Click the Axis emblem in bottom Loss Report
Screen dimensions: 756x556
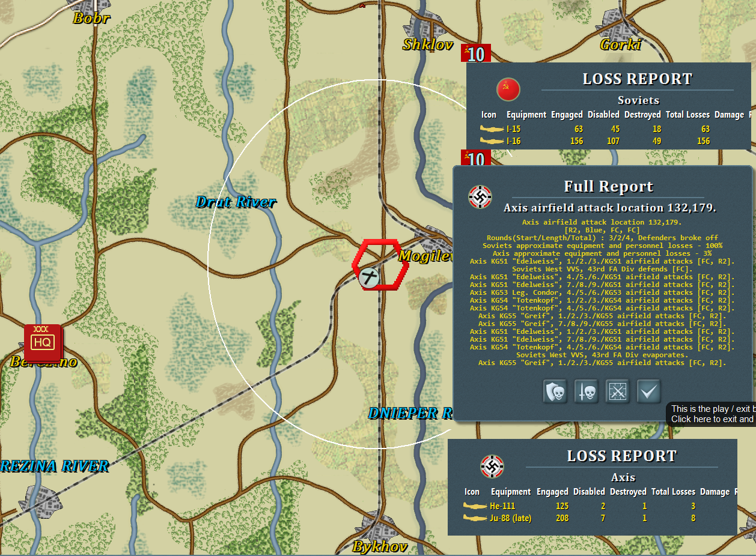492,467
